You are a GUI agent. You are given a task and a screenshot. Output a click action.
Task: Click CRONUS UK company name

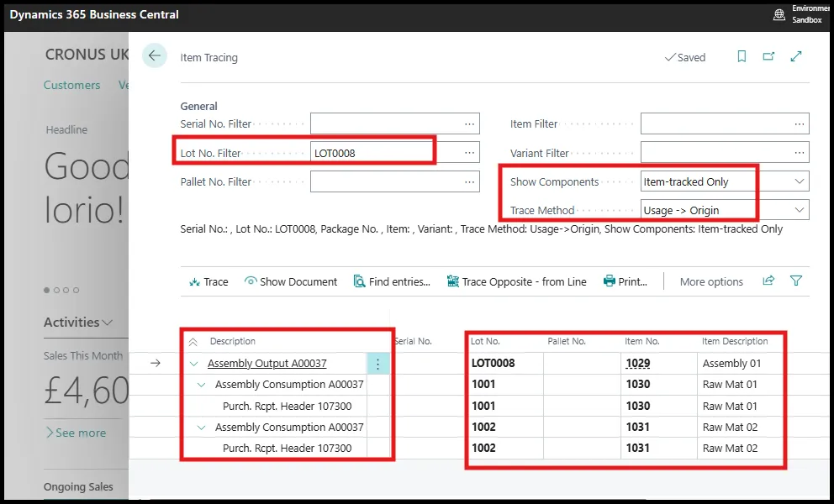pyautogui.click(x=87, y=55)
